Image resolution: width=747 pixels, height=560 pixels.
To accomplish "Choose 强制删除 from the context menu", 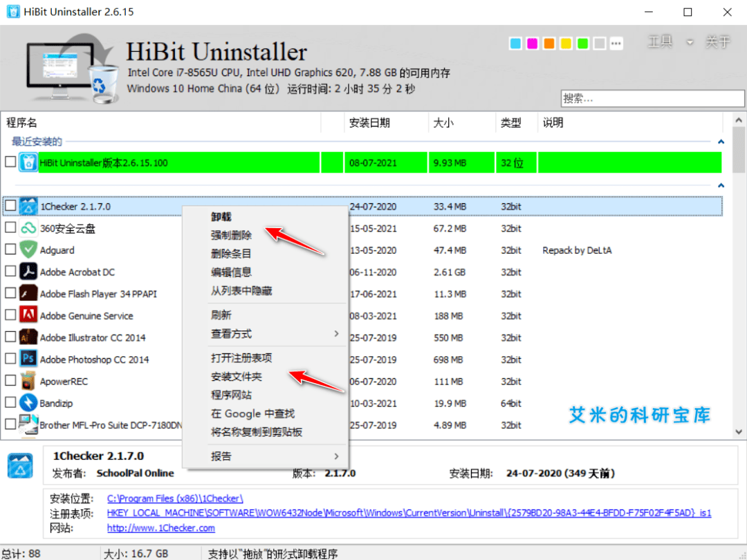I will pos(231,235).
